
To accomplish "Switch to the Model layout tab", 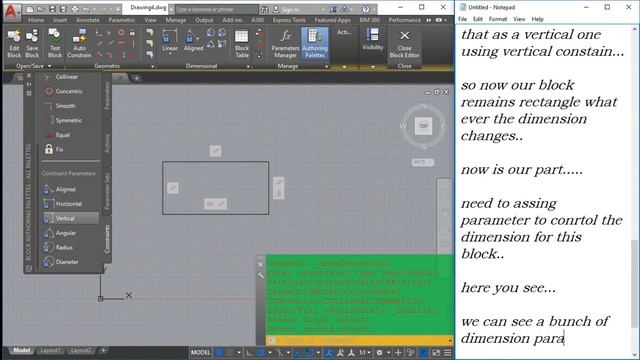I will click(x=22, y=350).
